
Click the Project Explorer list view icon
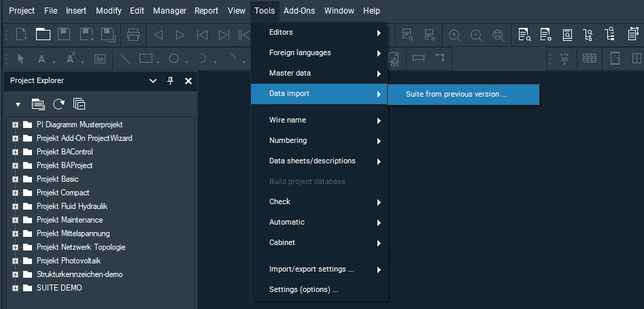38,104
